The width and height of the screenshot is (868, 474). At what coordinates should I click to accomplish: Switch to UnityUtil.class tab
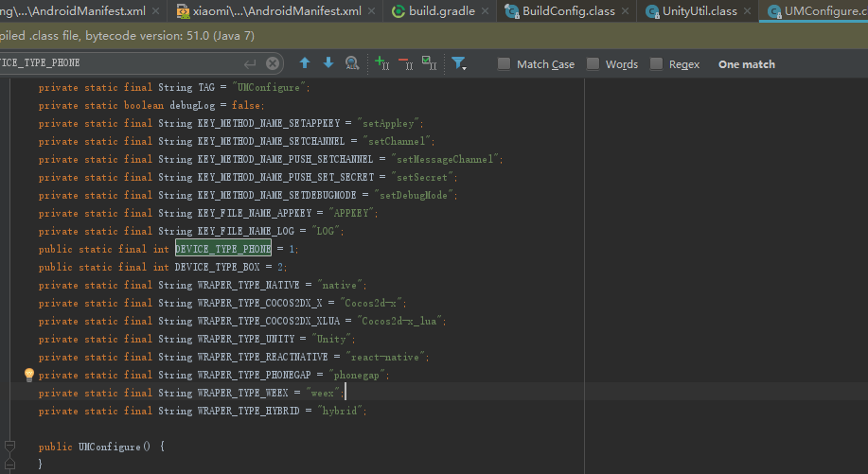click(700, 11)
